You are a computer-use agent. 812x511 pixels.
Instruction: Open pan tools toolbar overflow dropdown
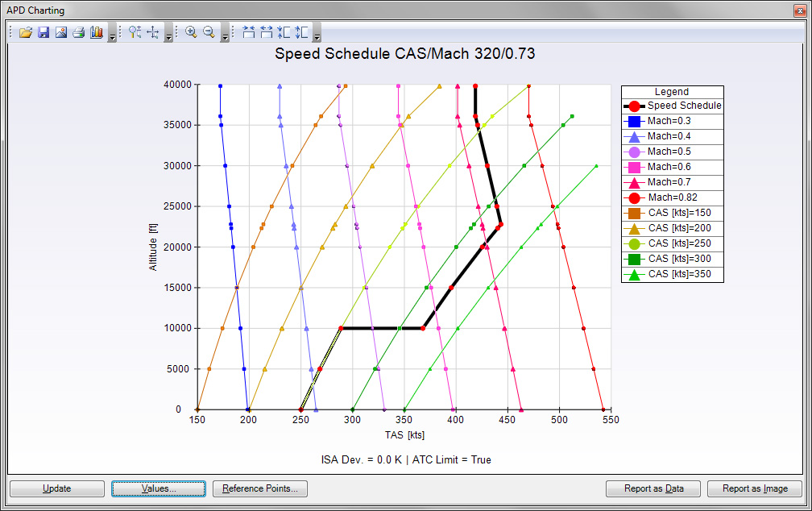point(168,33)
